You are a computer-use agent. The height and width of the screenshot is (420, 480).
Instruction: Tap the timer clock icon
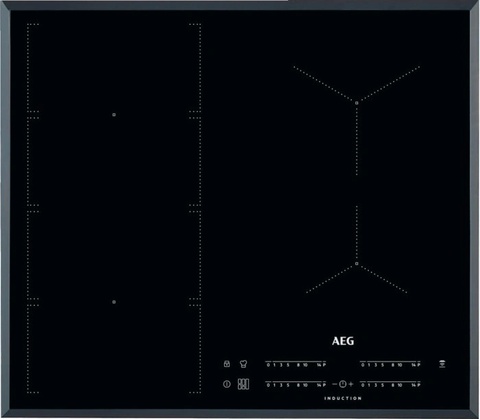(x=343, y=384)
